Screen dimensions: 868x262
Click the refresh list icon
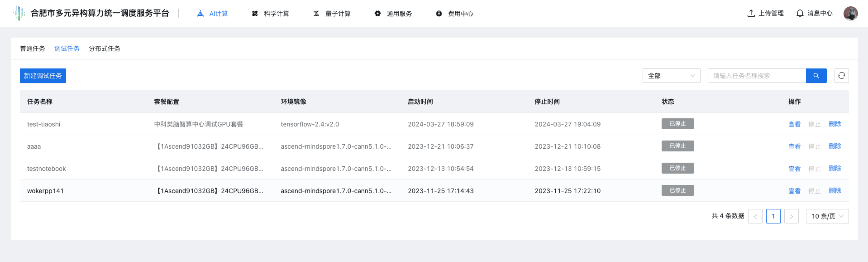[841, 76]
